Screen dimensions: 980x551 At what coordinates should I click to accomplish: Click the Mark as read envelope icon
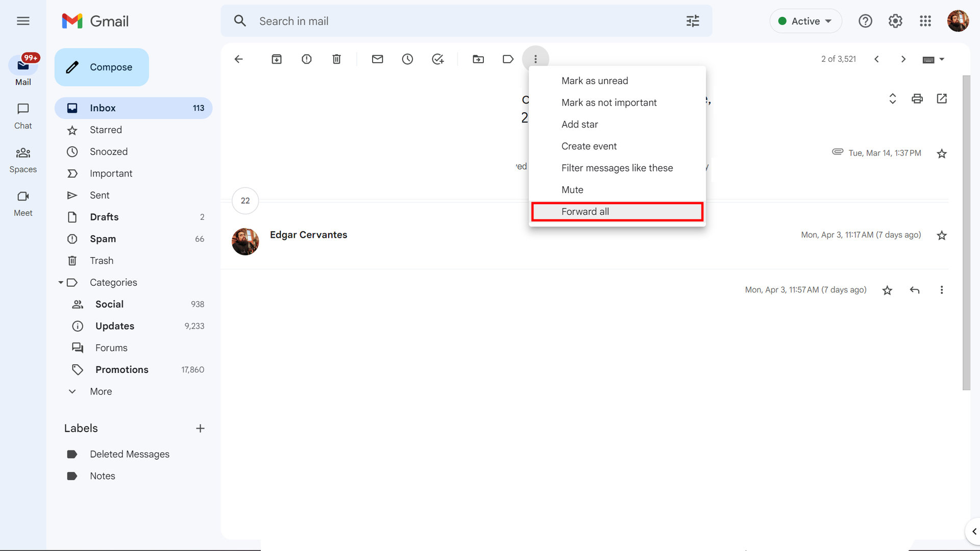coord(377,59)
